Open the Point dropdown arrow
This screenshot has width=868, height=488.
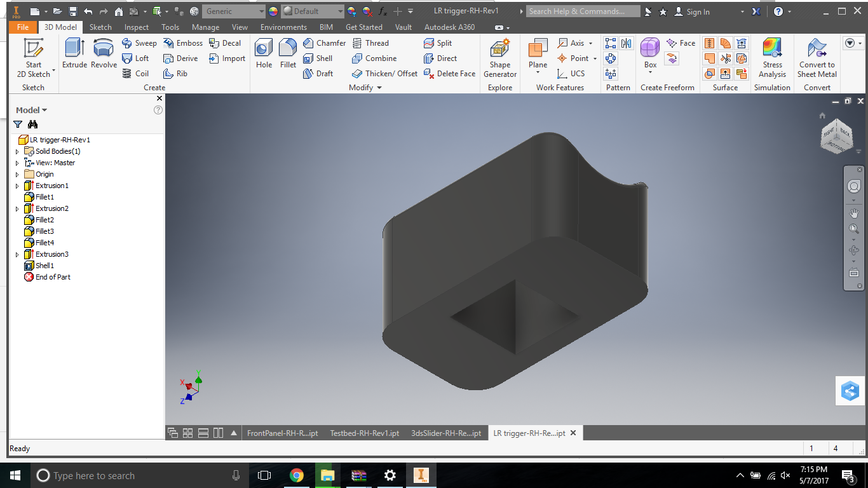(x=595, y=58)
